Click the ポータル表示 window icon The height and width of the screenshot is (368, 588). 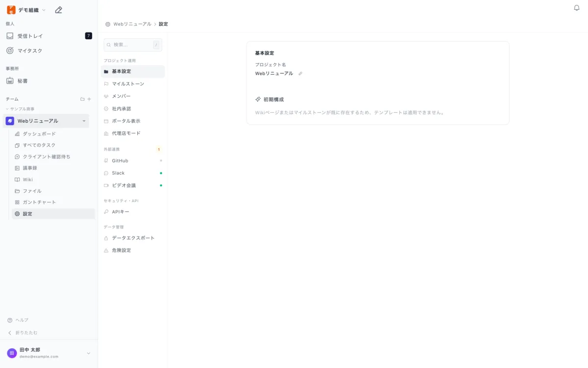point(106,121)
